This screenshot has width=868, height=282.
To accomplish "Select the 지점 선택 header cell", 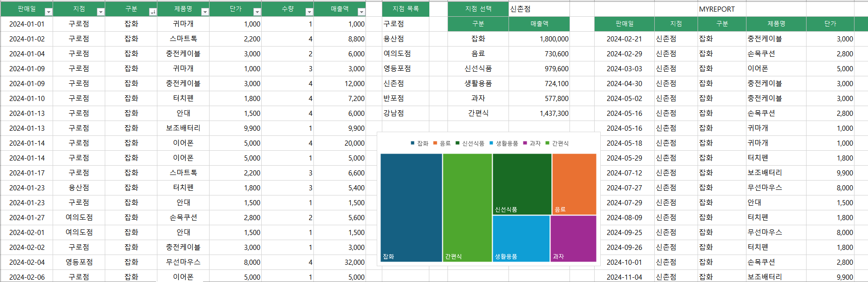I will click(478, 9).
